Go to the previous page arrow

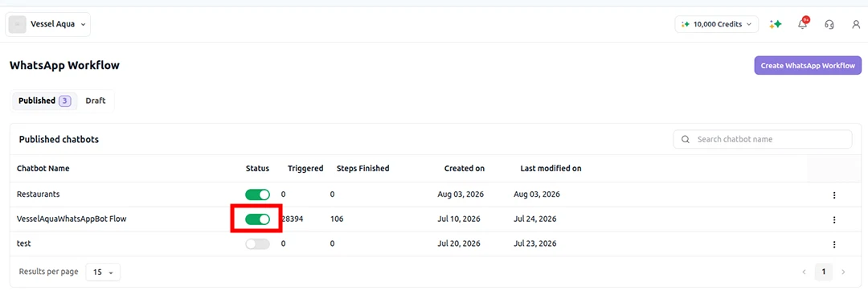pos(805,272)
